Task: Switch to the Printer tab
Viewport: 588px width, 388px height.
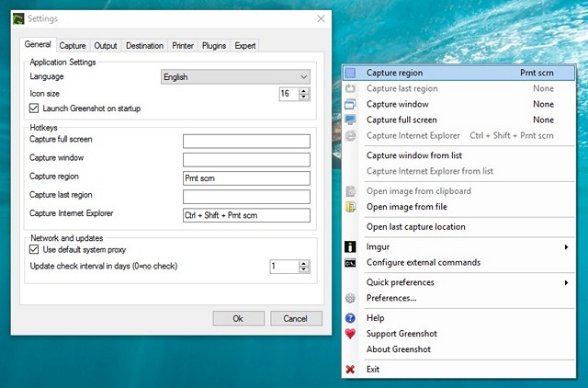Action: point(183,46)
